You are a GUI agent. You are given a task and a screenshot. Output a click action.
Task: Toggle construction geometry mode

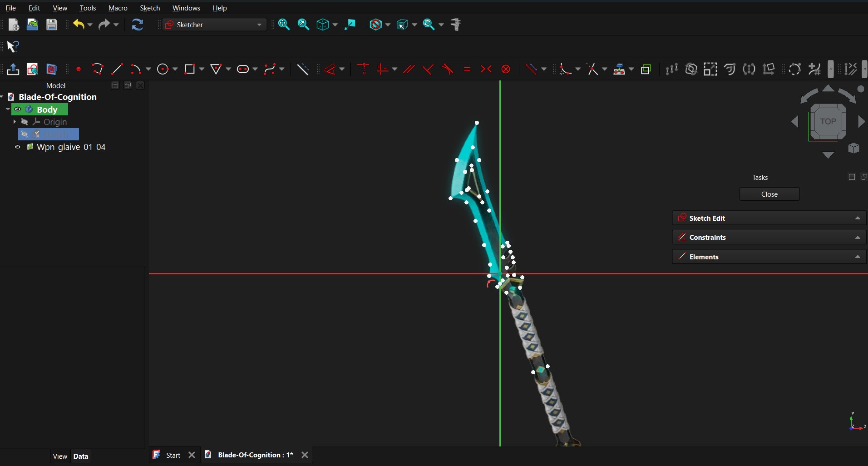click(303, 69)
